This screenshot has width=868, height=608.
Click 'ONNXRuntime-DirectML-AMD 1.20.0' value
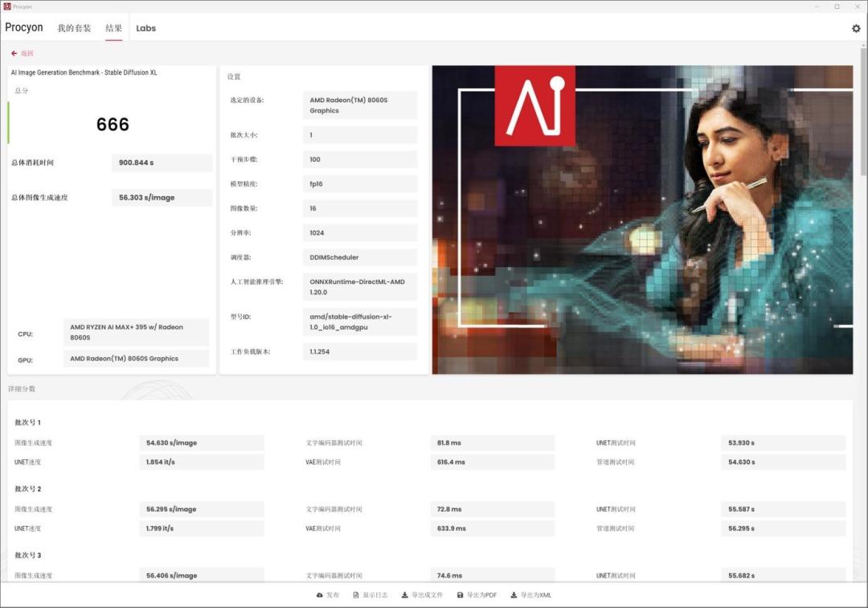360,287
